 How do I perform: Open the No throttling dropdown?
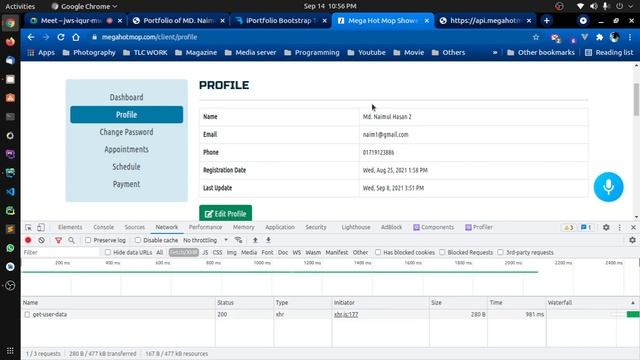click(205, 240)
